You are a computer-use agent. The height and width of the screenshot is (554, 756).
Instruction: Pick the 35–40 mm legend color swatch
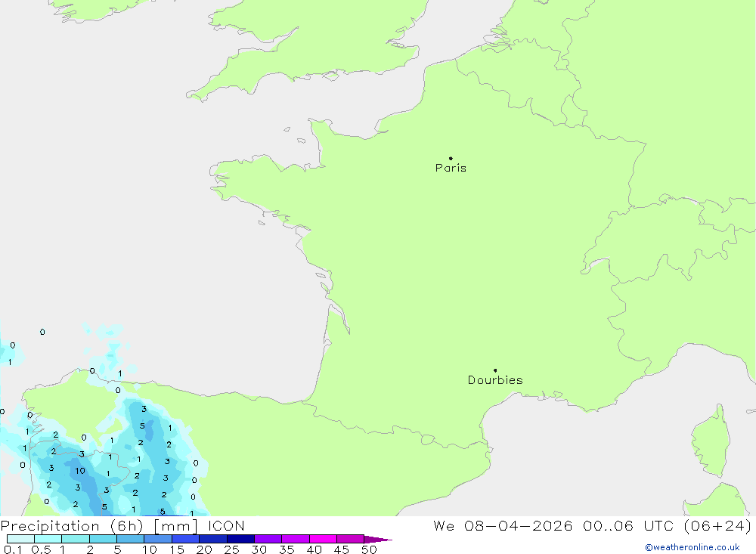tap(296, 539)
